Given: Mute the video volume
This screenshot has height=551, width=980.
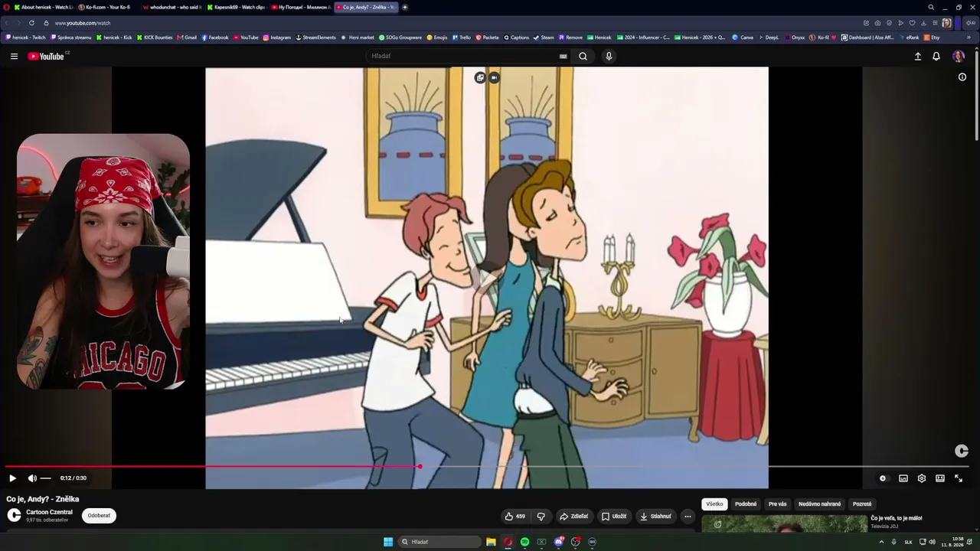Looking at the screenshot, I should (x=32, y=478).
